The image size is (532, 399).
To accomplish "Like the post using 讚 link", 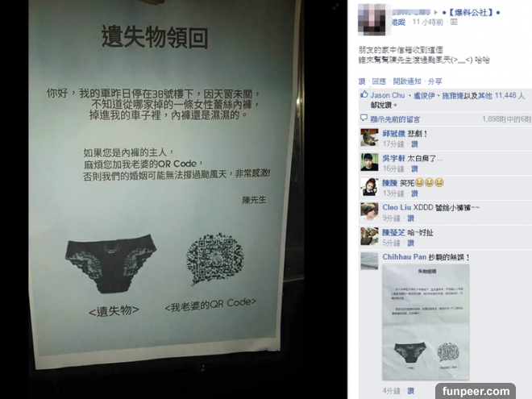I will coord(362,81).
